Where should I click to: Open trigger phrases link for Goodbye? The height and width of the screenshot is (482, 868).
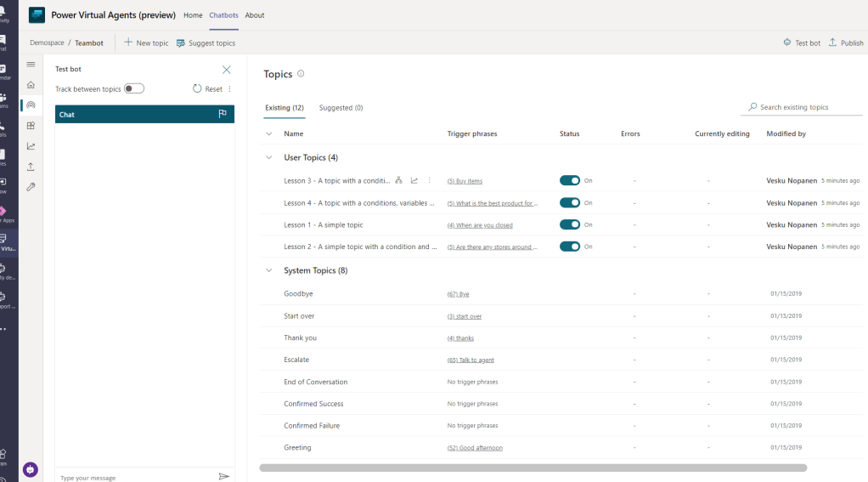[458, 294]
